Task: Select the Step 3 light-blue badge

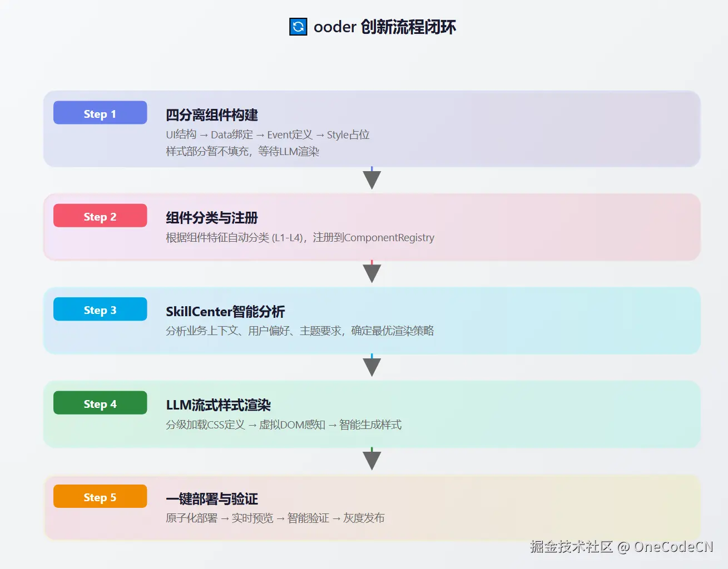Action: (x=100, y=310)
